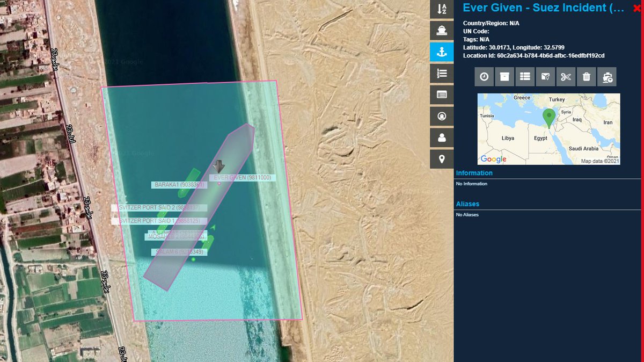Screen dimensions: 644x362
Task: Click the Egypt region mini map thumbnail
Action: click(548, 129)
